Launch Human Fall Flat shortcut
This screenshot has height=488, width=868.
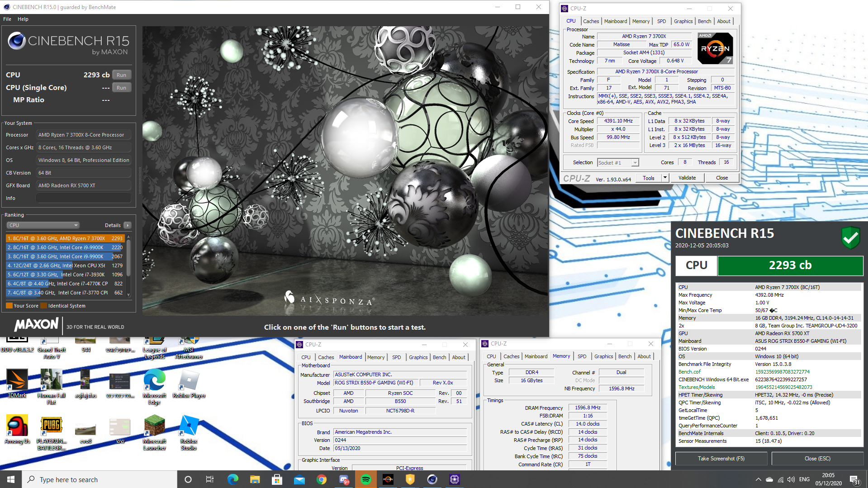point(51,387)
